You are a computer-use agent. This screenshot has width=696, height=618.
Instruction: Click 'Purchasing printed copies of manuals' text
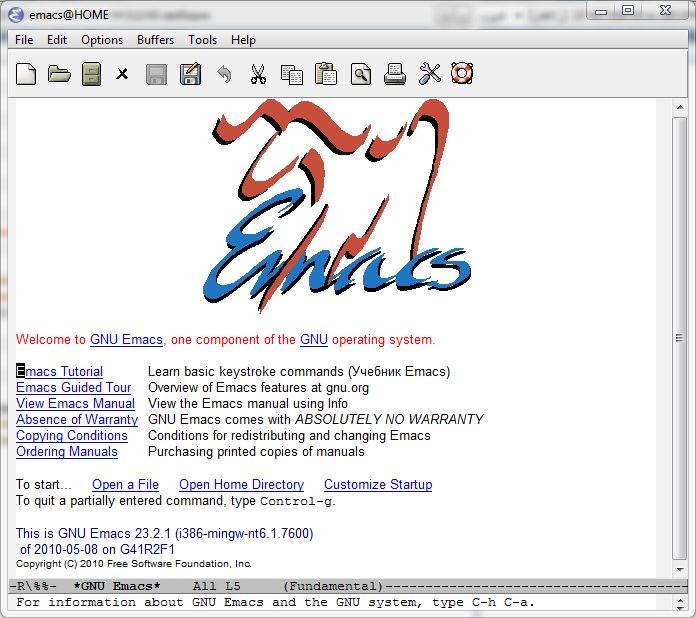[x=256, y=452]
